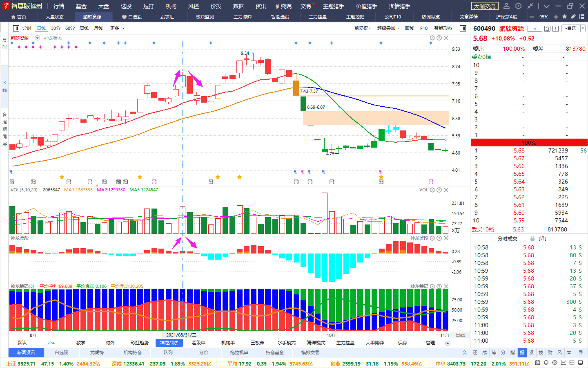Open the calendar icon in status bar
The width and height of the screenshot is (588, 368).
click(537, 363)
